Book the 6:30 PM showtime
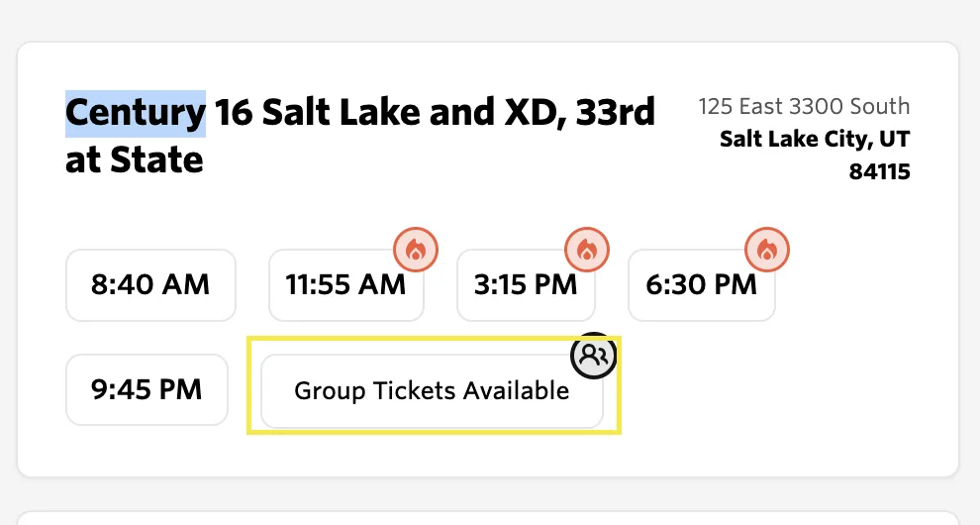 [x=702, y=284]
